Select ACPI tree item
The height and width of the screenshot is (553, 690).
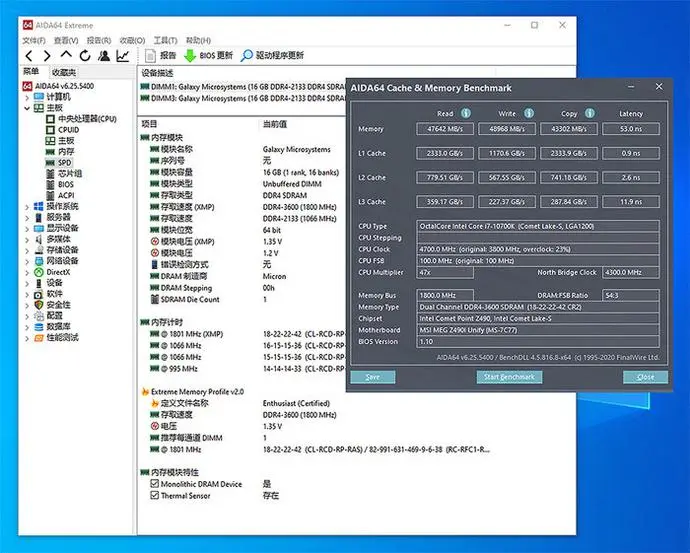pos(66,195)
